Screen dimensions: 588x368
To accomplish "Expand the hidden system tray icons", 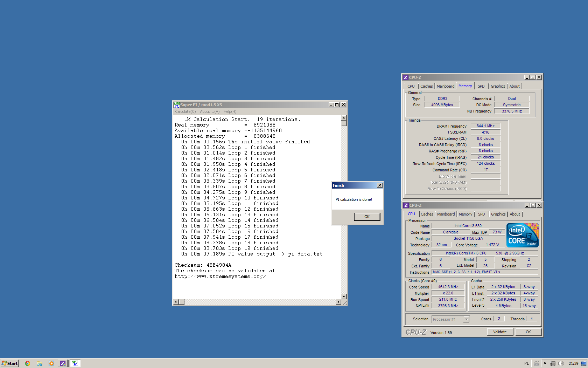I will pyautogui.click(x=545, y=363).
